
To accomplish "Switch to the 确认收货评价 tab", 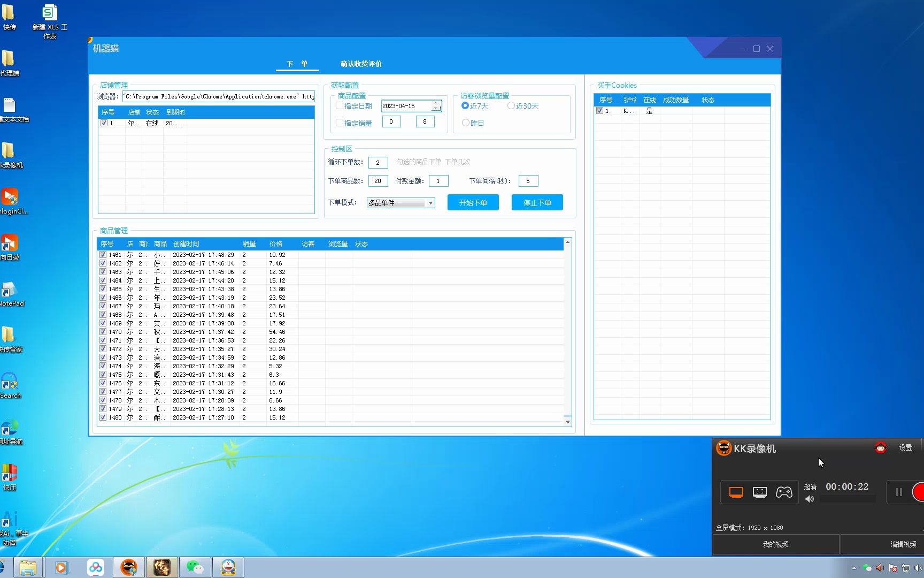I will pos(361,64).
